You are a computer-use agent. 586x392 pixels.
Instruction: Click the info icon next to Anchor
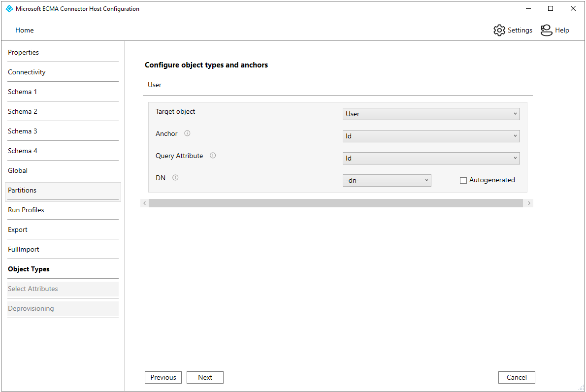187,133
